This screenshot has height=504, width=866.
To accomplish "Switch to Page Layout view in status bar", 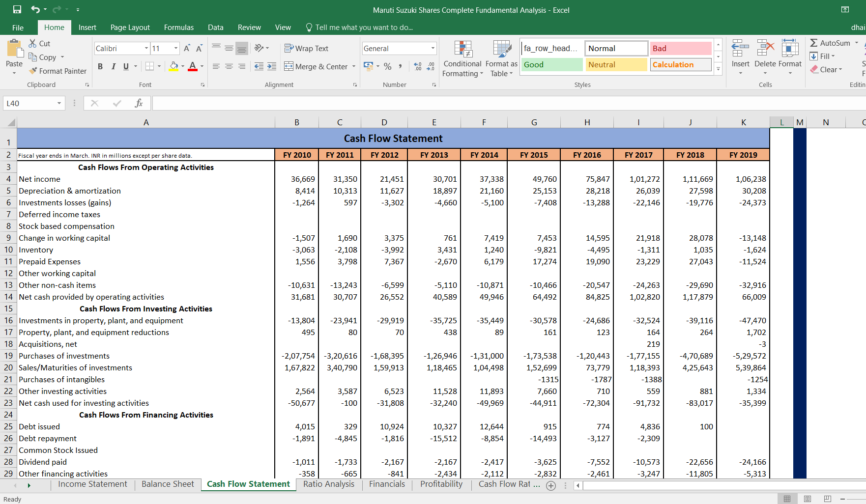I will point(808,499).
